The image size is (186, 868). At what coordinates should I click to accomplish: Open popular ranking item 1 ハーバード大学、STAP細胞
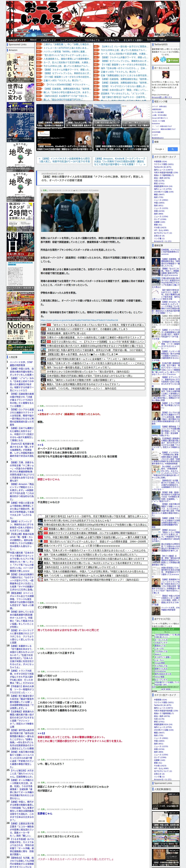pyautogui.click(x=21, y=364)
